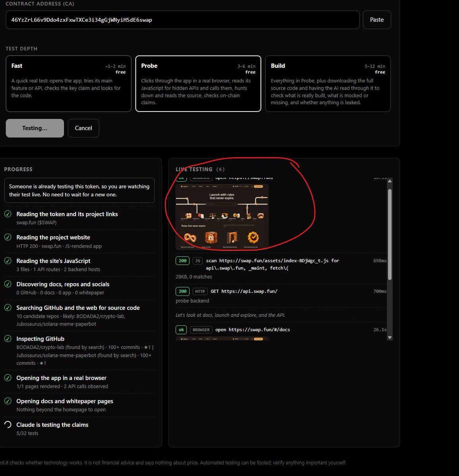Screen dimensions: 459x476
Task: Click the check icon beside Searching GitHub
Action: pos(8,307)
